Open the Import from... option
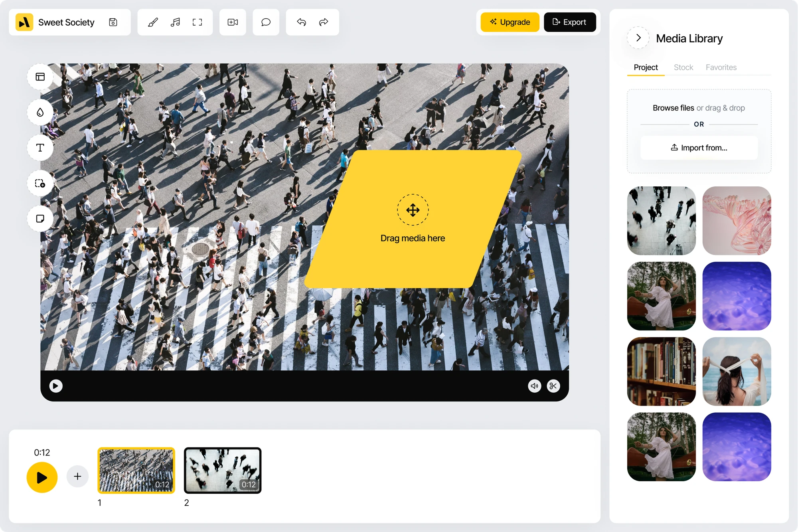798x532 pixels. 699,148
